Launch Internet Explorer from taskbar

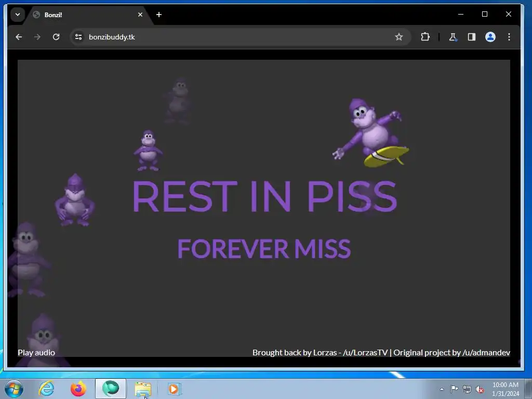(46, 389)
